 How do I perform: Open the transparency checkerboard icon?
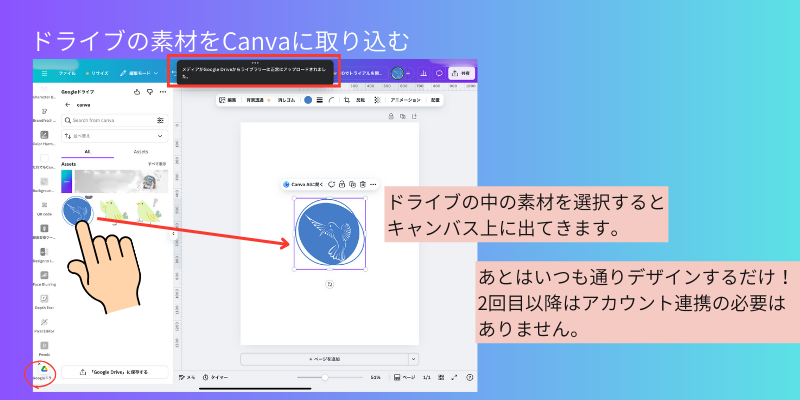pos(378,100)
